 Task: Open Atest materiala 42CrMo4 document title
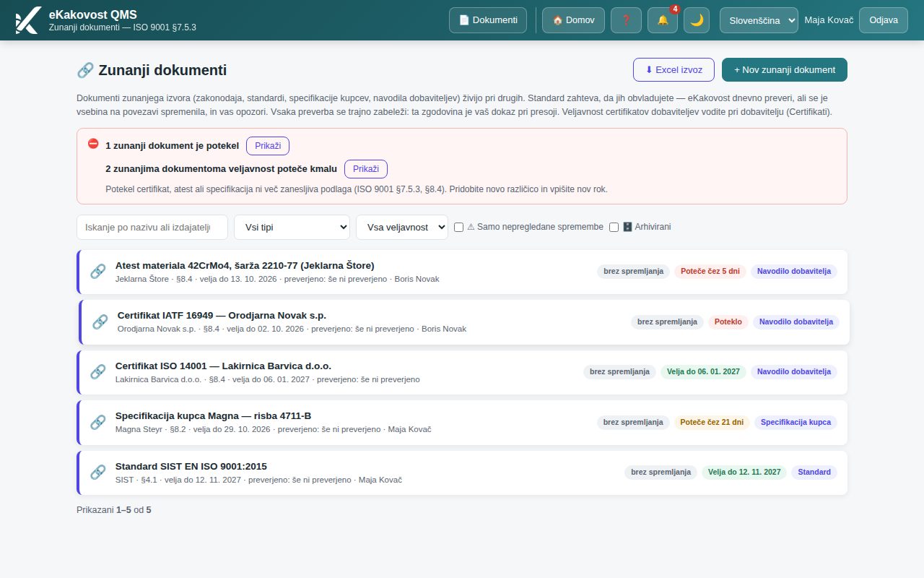click(245, 265)
